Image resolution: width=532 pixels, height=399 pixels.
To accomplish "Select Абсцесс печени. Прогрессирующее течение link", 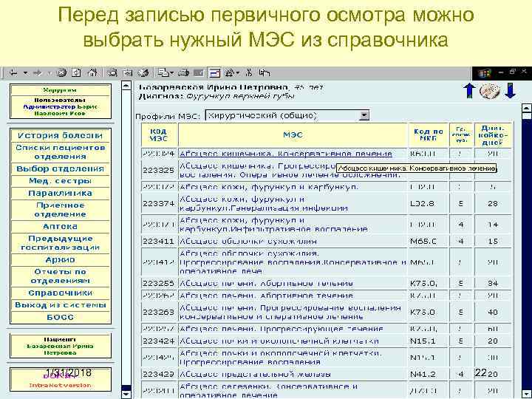I will click(281, 329).
